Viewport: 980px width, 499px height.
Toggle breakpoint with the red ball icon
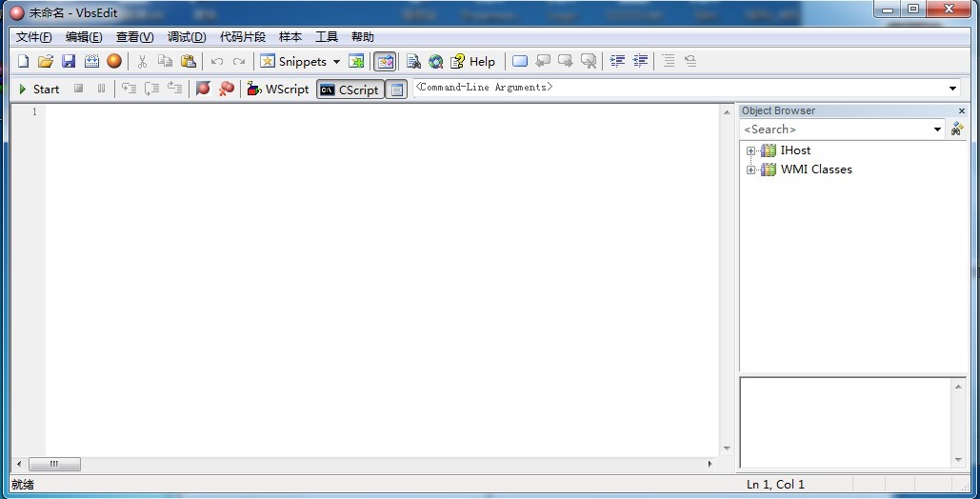point(203,89)
